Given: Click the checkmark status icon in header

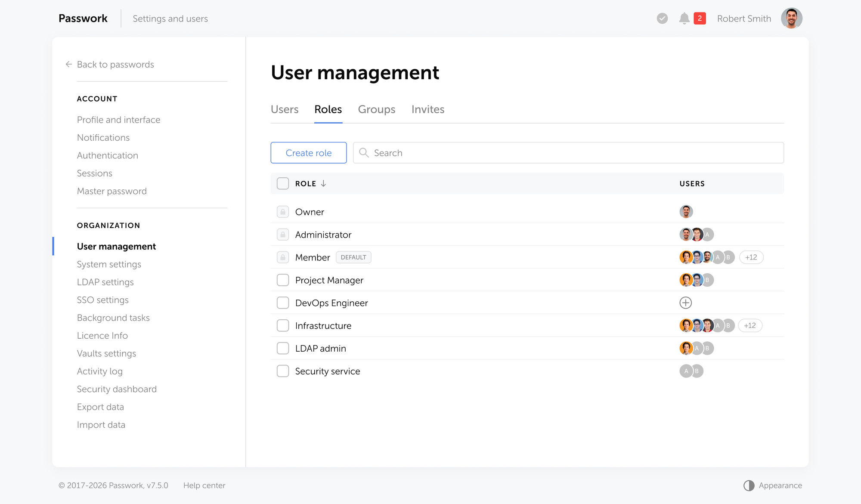Looking at the screenshot, I should click(662, 18).
